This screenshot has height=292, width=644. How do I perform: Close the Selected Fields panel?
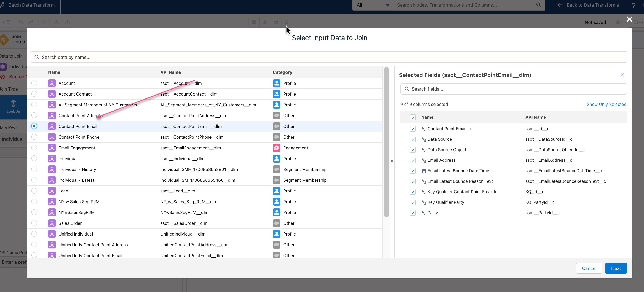click(x=622, y=75)
